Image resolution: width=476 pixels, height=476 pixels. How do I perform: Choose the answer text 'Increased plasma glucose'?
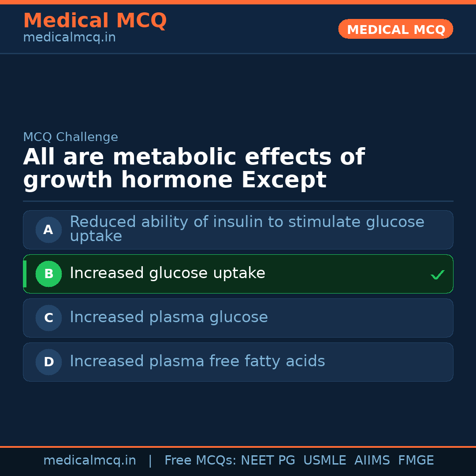pyautogui.click(x=169, y=317)
